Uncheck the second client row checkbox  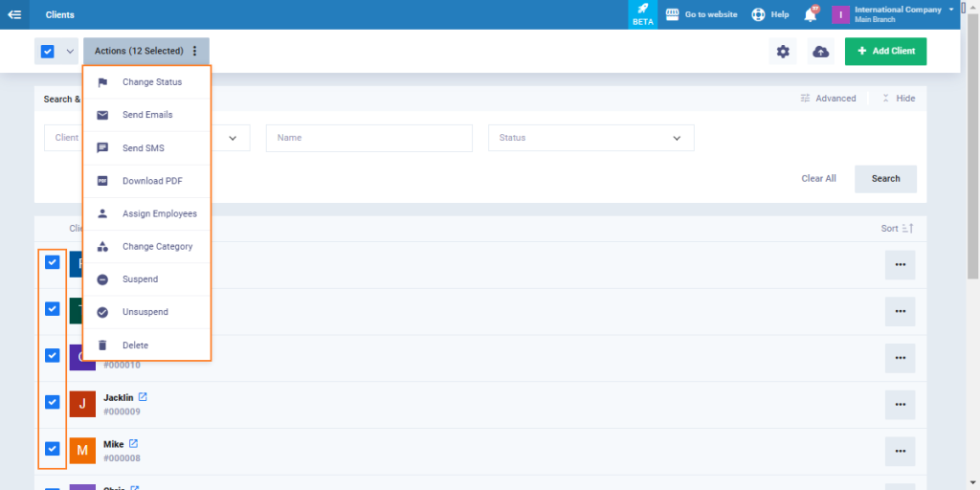pos(53,309)
